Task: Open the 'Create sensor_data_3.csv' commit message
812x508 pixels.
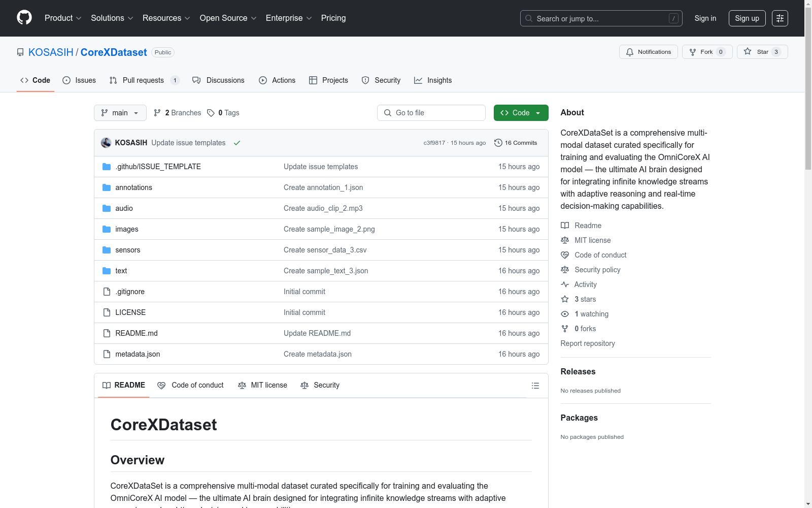Action: pyautogui.click(x=325, y=250)
